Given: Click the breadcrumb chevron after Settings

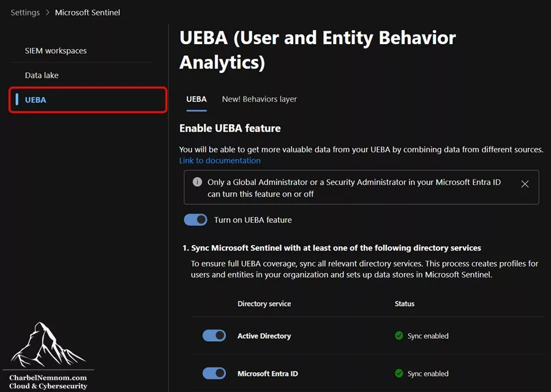Looking at the screenshot, I should coord(47,12).
